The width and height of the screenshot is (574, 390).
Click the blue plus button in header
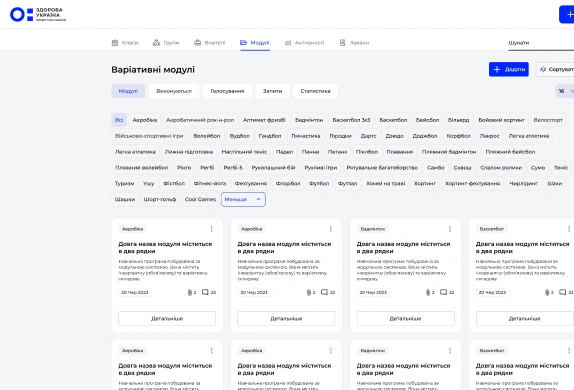[x=567, y=15]
